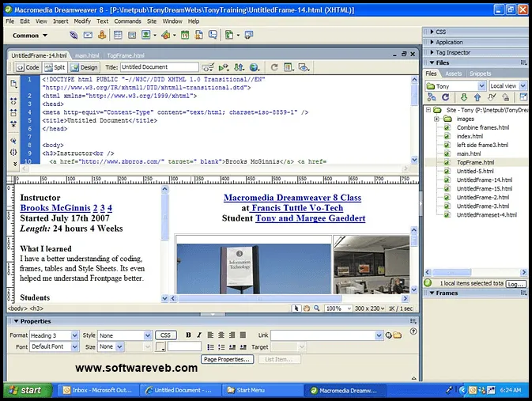Open the Code view button
Image resolution: width=532 pixels, height=401 pixels.
click(x=28, y=67)
